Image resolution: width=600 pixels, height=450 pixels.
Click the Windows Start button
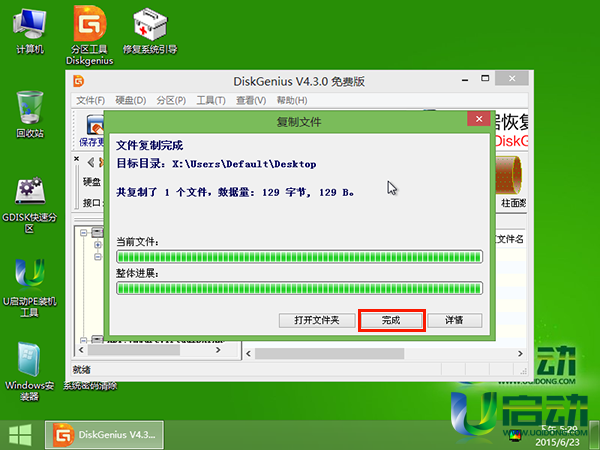tap(19, 435)
